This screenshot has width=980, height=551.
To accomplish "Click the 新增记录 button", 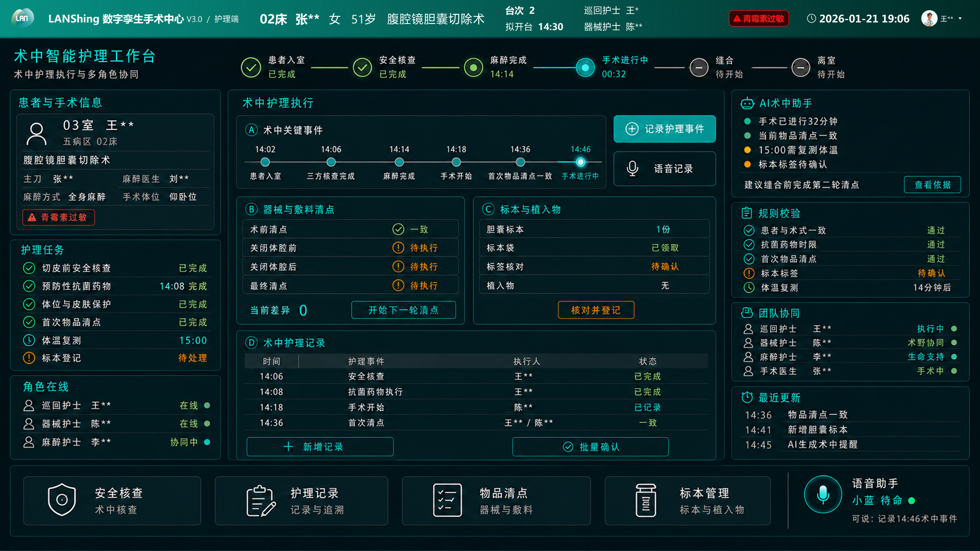I will click(x=320, y=447).
